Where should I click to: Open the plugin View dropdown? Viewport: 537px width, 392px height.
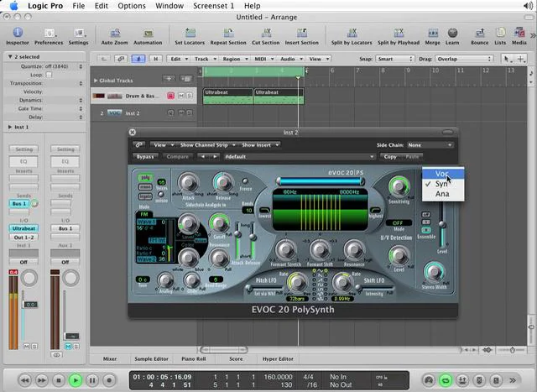163,145
